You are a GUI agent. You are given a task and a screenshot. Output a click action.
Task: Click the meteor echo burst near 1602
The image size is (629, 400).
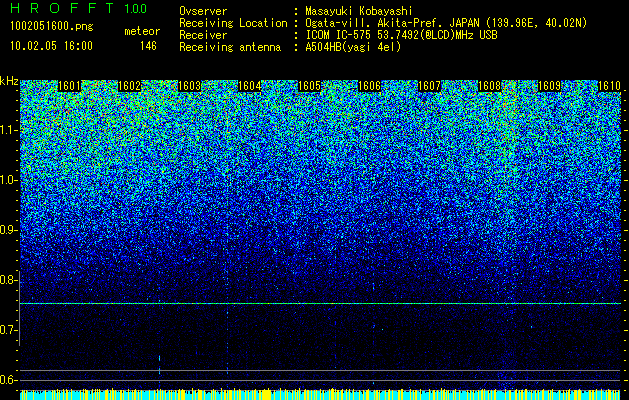click(x=159, y=364)
